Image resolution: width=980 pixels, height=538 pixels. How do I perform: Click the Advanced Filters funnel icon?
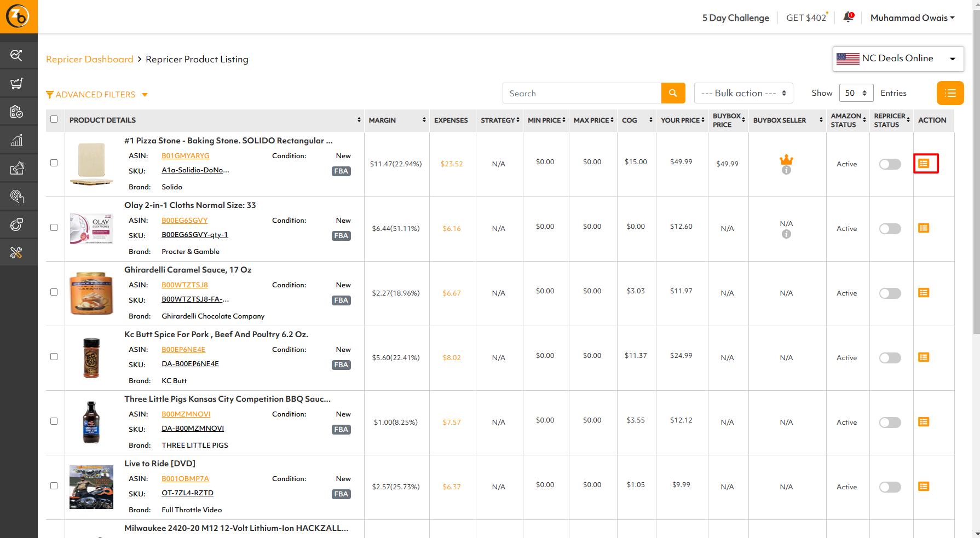click(50, 95)
